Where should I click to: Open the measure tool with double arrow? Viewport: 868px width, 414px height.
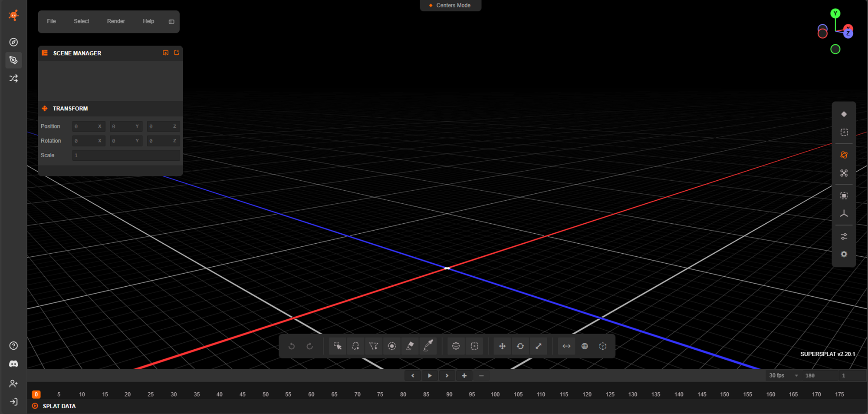[x=566, y=346]
